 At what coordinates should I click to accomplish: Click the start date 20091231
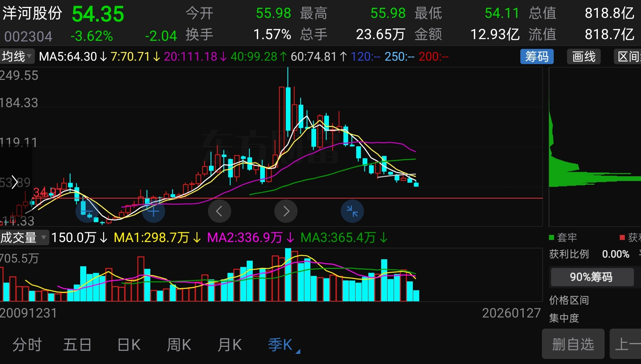pyautogui.click(x=28, y=313)
